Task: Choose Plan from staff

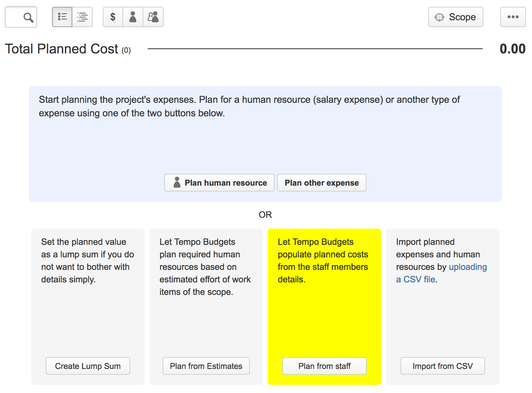Action: (x=324, y=366)
